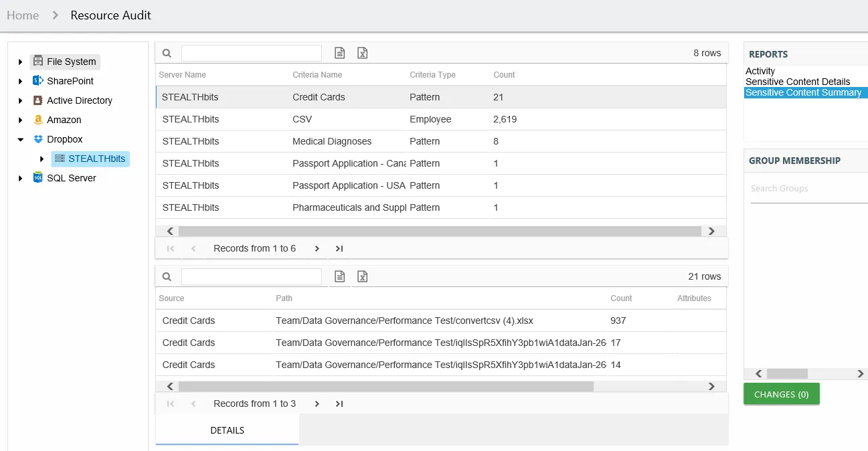Image resolution: width=868 pixels, height=451 pixels.
Task: Go to previous page of lower grid
Action: point(193,403)
